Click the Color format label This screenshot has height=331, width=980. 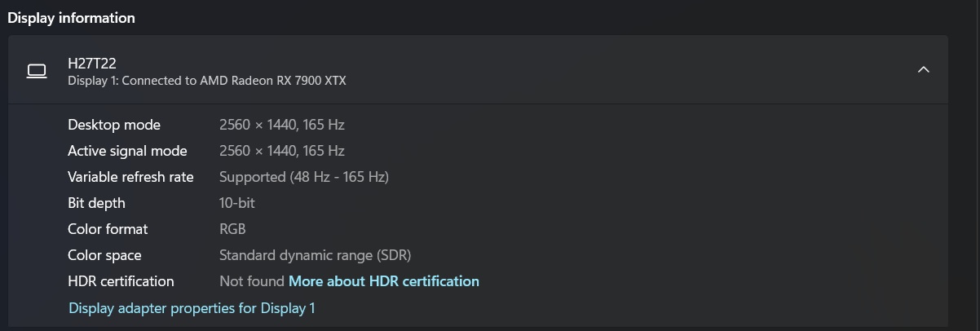click(x=108, y=229)
